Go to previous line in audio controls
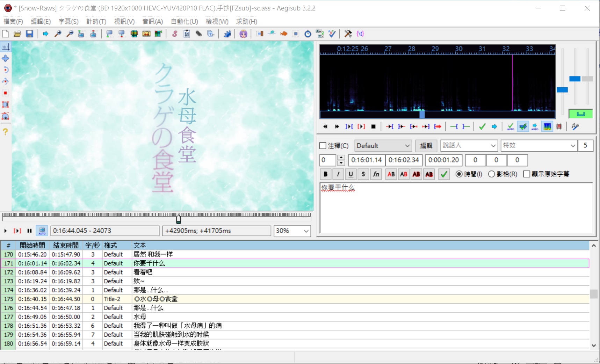Viewport: 600px width, 364px height. click(325, 126)
